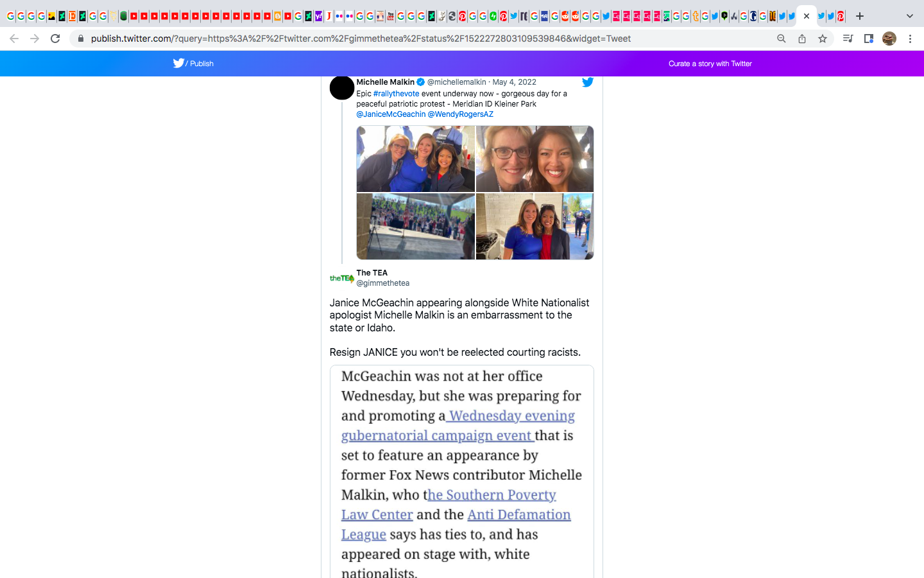Open Curate a story with Twitter link

click(710, 64)
